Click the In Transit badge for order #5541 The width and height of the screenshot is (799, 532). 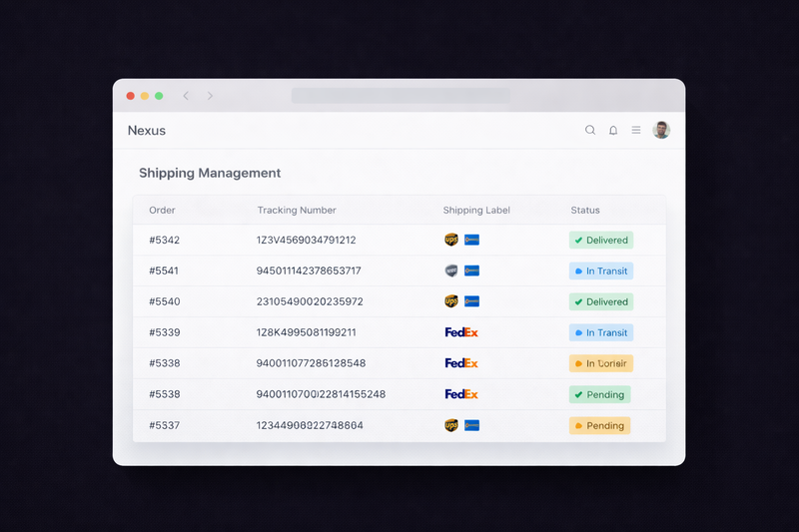[x=601, y=270]
